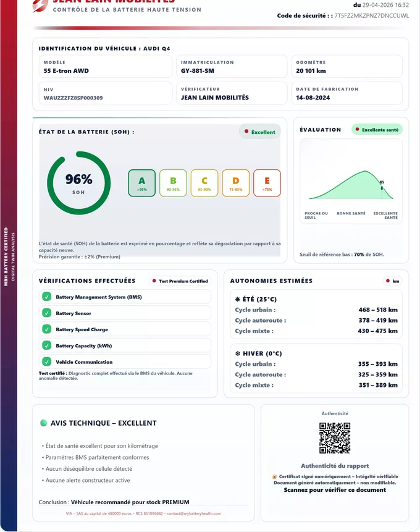Click the green check next to Battery Capacity (kWh)
The image size is (420, 532).
click(x=47, y=345)
